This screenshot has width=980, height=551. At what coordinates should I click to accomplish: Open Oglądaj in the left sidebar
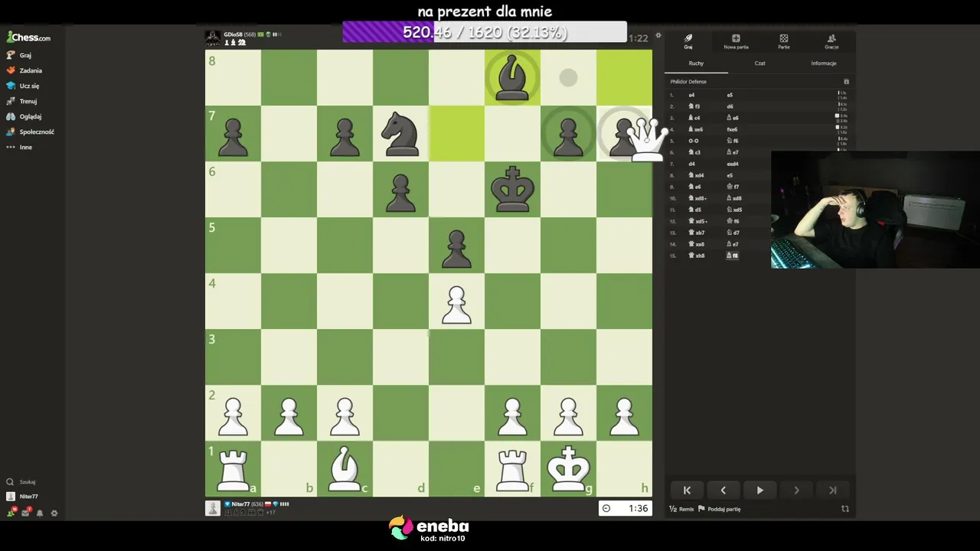tap(24, 116)
